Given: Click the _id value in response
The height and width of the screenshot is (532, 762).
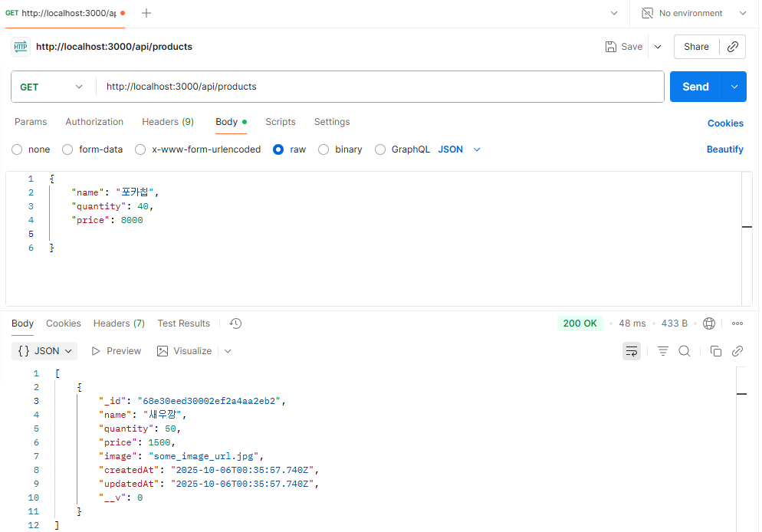Looking at the screenshot, I should pyautogui.click(x=209, y=402).
